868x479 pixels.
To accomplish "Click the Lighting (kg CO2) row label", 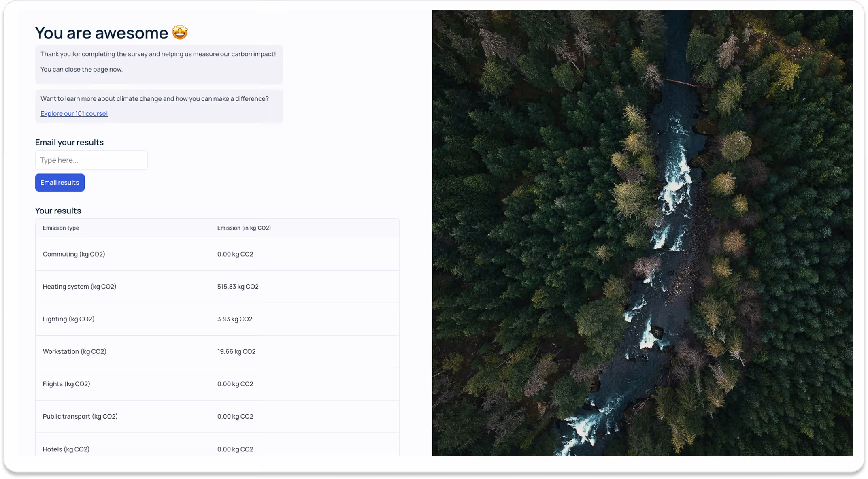I will [x=68, y=319].
